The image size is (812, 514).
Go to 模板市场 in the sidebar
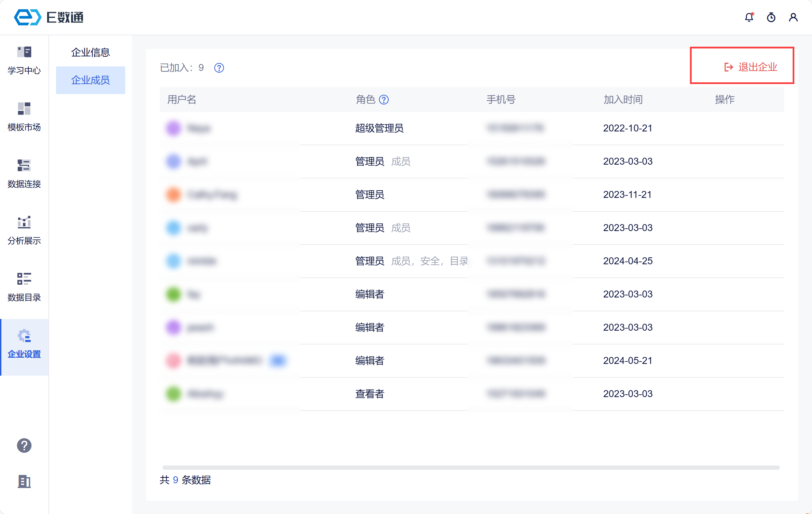coord(24,117)
